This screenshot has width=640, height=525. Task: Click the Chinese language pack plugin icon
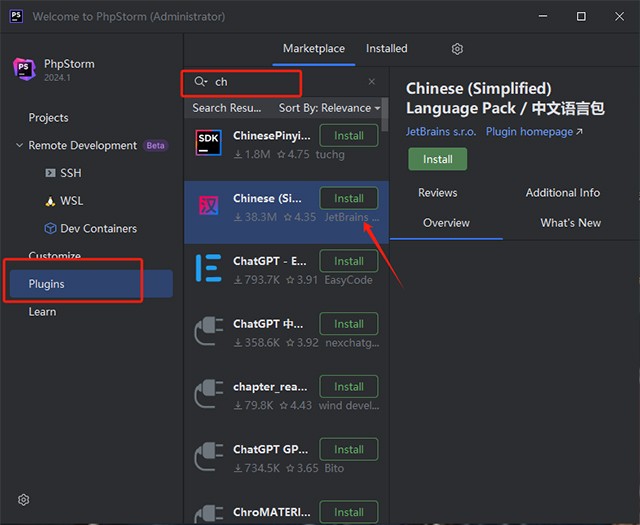[x=209, y=206]
